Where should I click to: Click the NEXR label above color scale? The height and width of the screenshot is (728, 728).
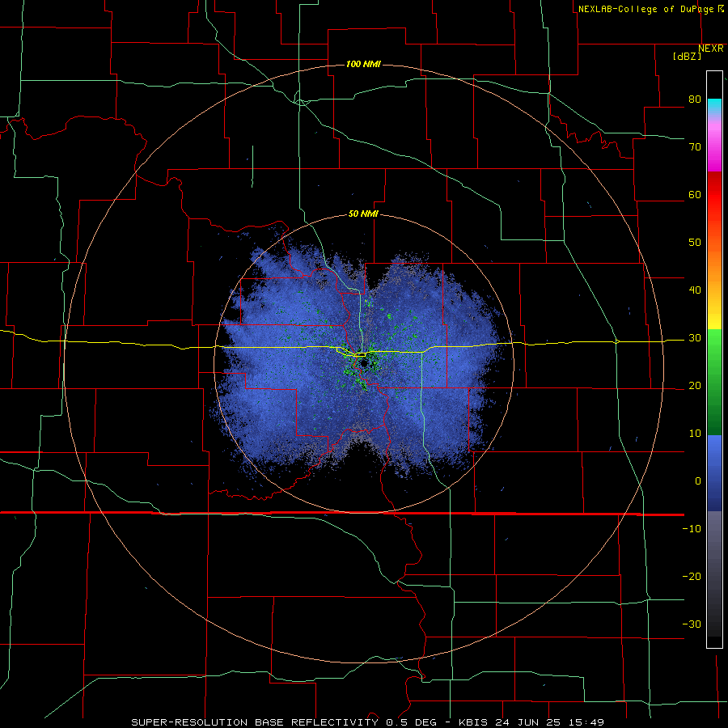click(x=711, y=49)
